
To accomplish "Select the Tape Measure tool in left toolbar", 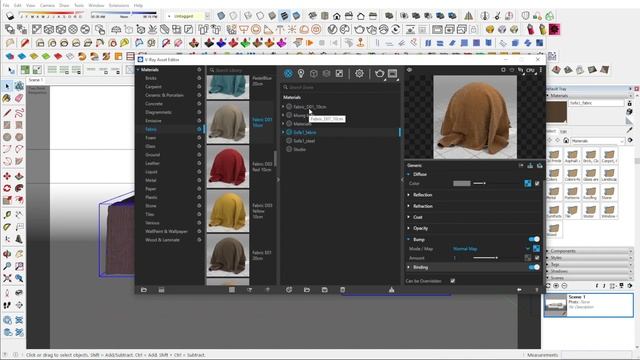I will (x=7, y=215).
